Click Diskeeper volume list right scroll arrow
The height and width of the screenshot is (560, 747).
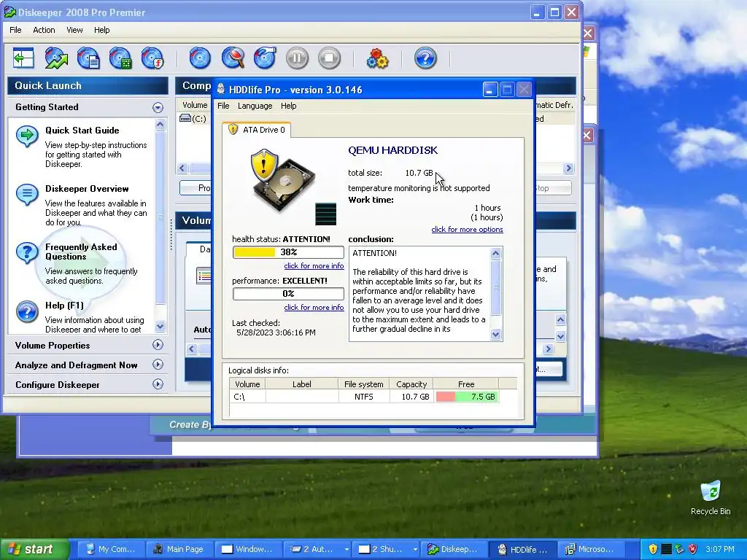[x=568, y=168]
